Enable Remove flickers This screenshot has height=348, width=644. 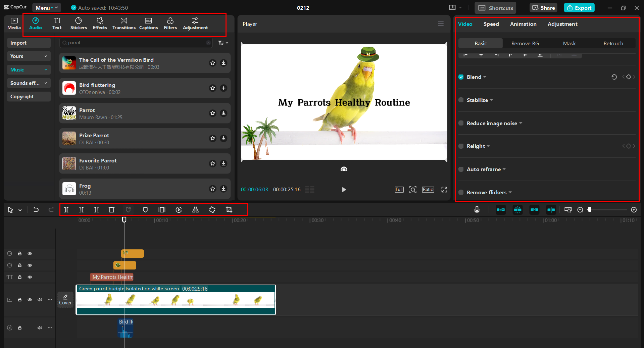[x=461, y=192]
